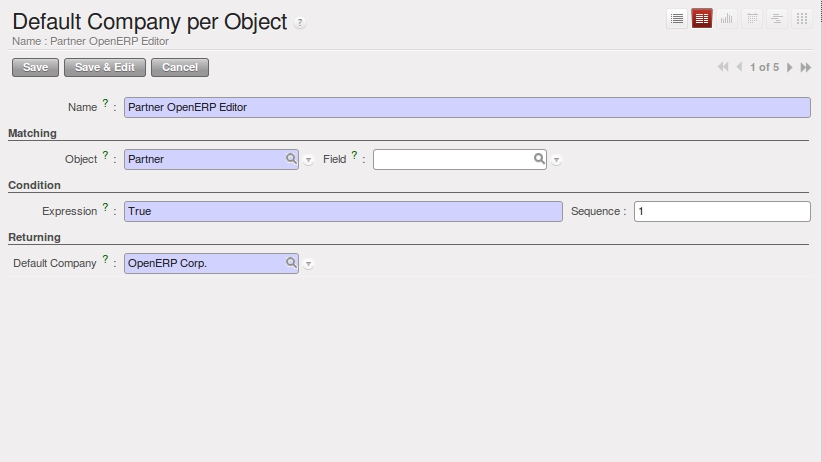
Task: Cancel editing this record
Action: (180, 67)
